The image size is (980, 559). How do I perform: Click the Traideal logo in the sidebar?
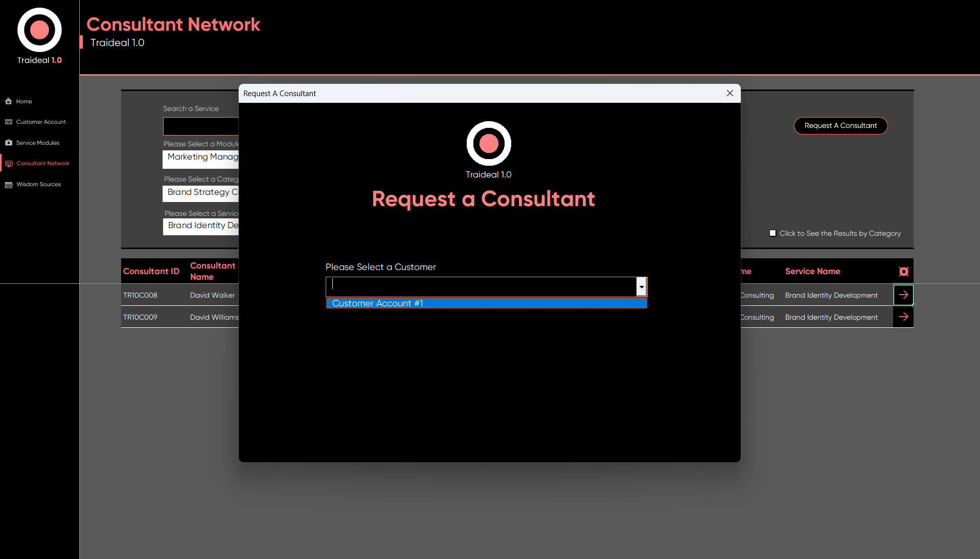(x=39, y=30)
